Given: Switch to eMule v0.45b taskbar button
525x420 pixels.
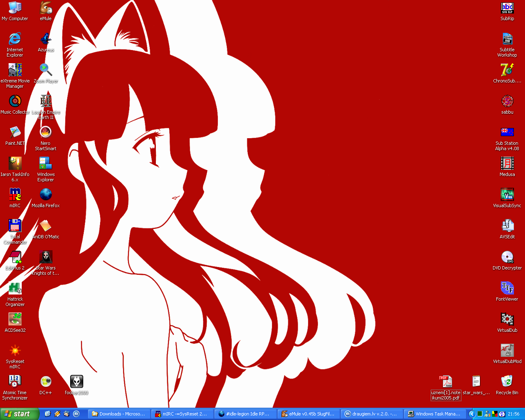Looking at the screenshot, I should click(x=308, y=414).
